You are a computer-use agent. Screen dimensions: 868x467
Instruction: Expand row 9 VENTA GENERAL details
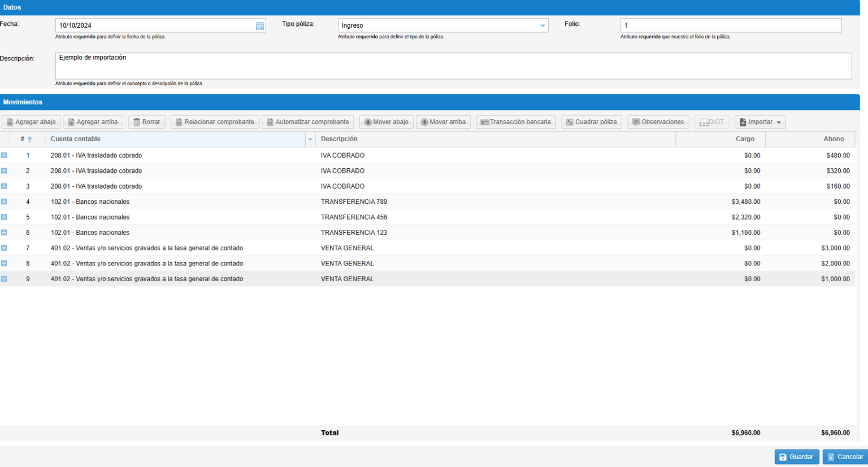(x=5, y=279)
